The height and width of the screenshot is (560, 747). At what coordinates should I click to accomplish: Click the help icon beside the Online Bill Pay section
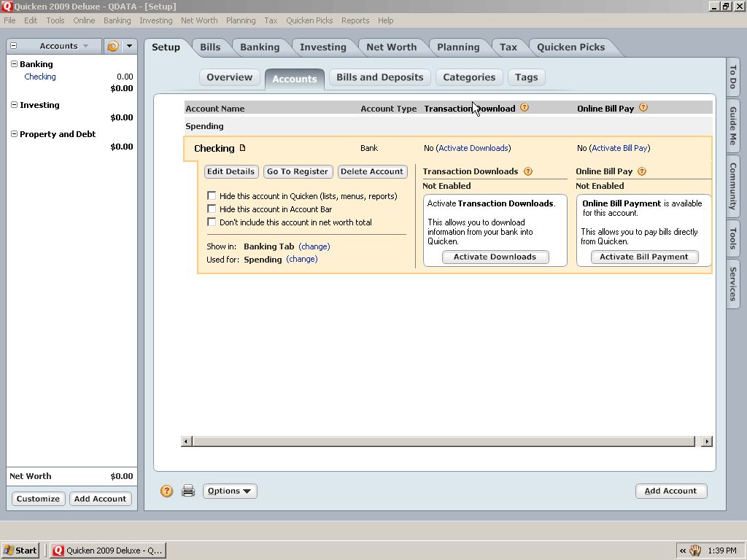(642, 171)
